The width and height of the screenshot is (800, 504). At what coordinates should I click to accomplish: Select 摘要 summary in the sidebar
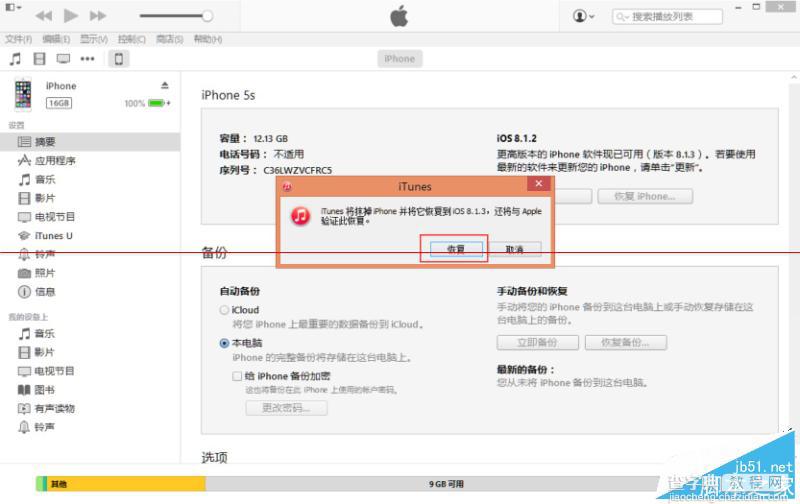(90, 142)
